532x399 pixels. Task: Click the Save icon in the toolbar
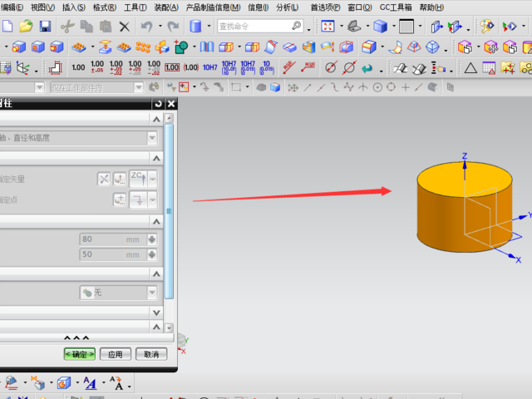click(45, 27)
